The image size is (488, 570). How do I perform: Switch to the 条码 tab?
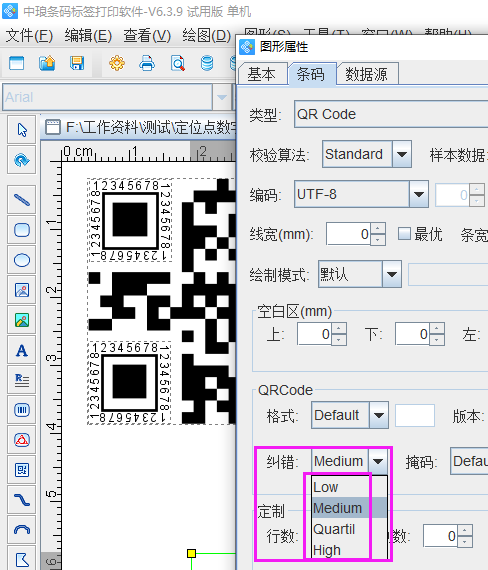311,74
